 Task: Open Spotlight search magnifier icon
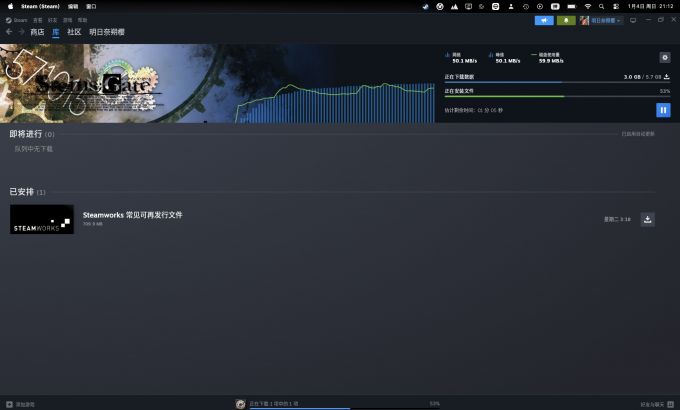click(x=602, y=7)
